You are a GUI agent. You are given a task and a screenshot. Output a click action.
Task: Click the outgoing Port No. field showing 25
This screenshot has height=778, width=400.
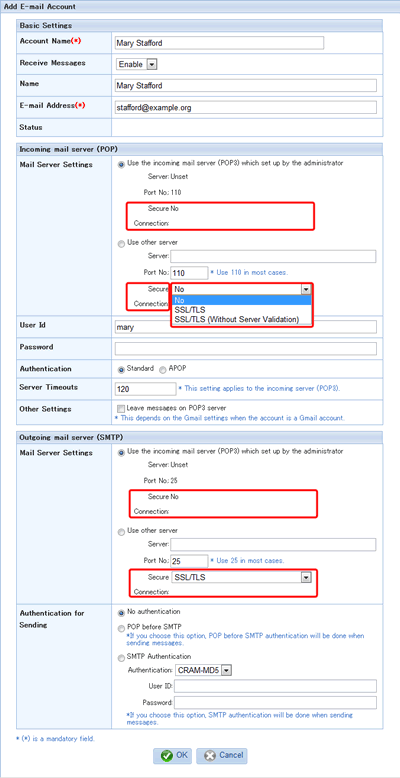(x=189, y=561)
